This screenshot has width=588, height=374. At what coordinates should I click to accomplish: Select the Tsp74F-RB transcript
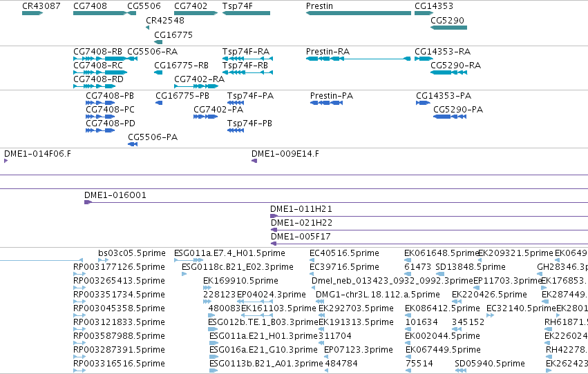tap(247, 72)
